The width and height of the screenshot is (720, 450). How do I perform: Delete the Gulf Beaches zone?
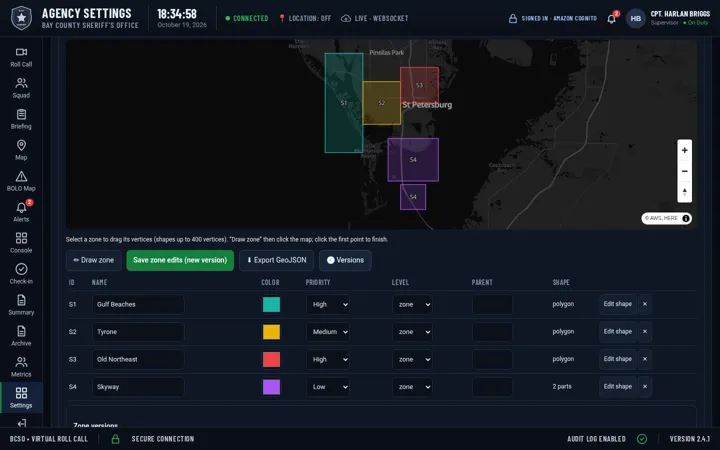(x=645, y=304)
